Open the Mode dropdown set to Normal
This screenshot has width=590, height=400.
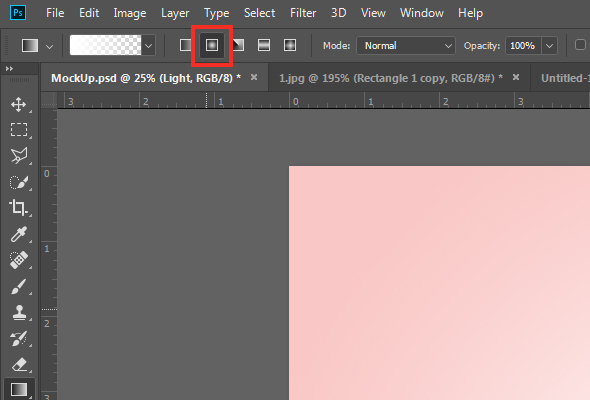tap(406, 46)
